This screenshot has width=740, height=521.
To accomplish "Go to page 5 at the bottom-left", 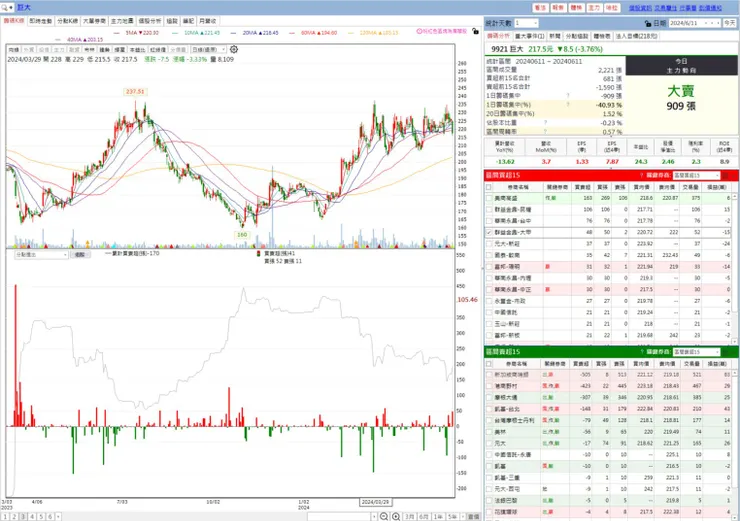I will (41, 517).
